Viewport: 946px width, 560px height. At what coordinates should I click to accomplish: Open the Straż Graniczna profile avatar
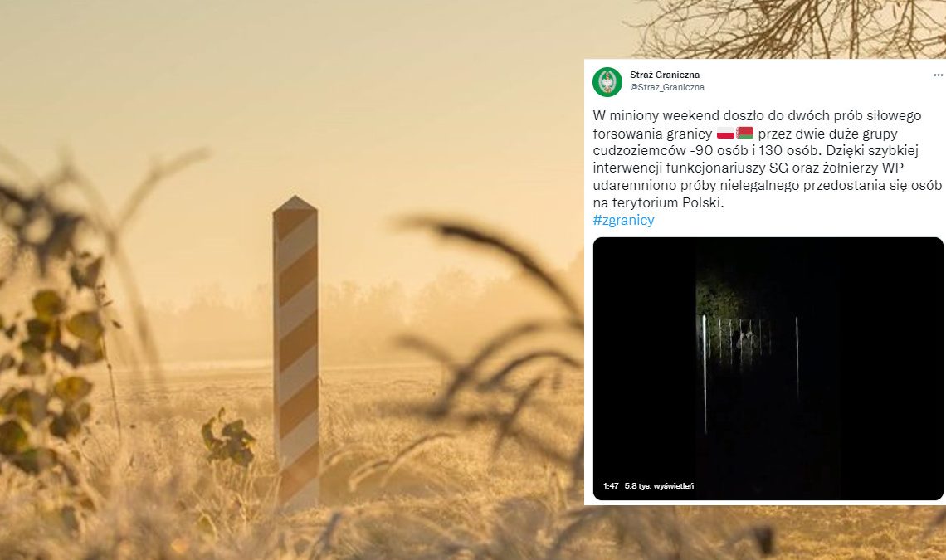point(607,81)
